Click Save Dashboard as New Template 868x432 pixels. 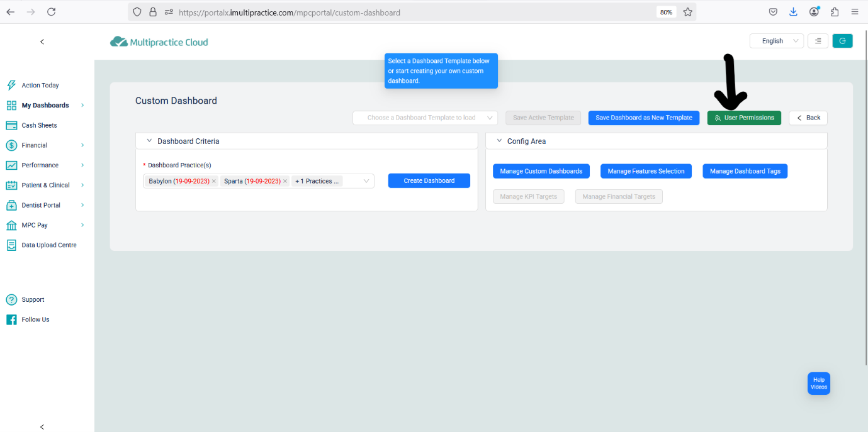[644, 118]
